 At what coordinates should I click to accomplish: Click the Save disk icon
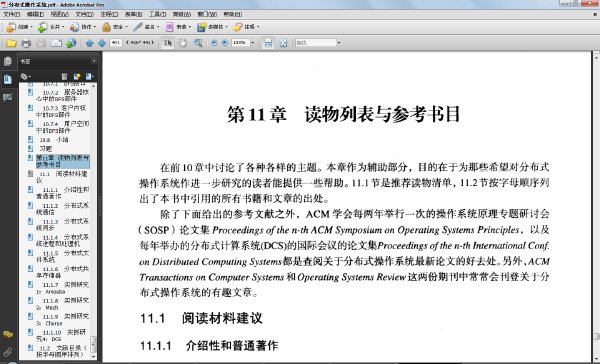pyautogui.click(x=41, y=43)
